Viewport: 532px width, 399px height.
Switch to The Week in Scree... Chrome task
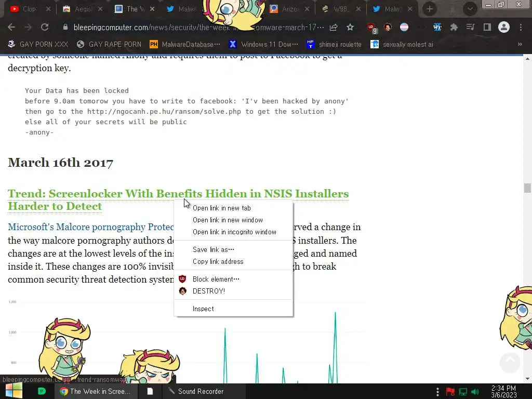coord(96,391)
